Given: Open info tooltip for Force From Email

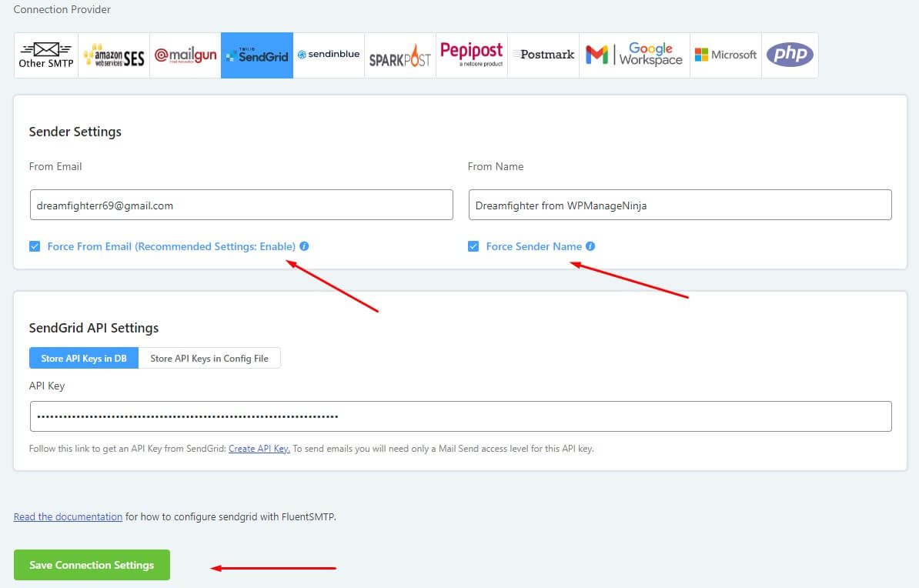Looking at the screenshot, I should pyautogui.click(x=304, y=246).
